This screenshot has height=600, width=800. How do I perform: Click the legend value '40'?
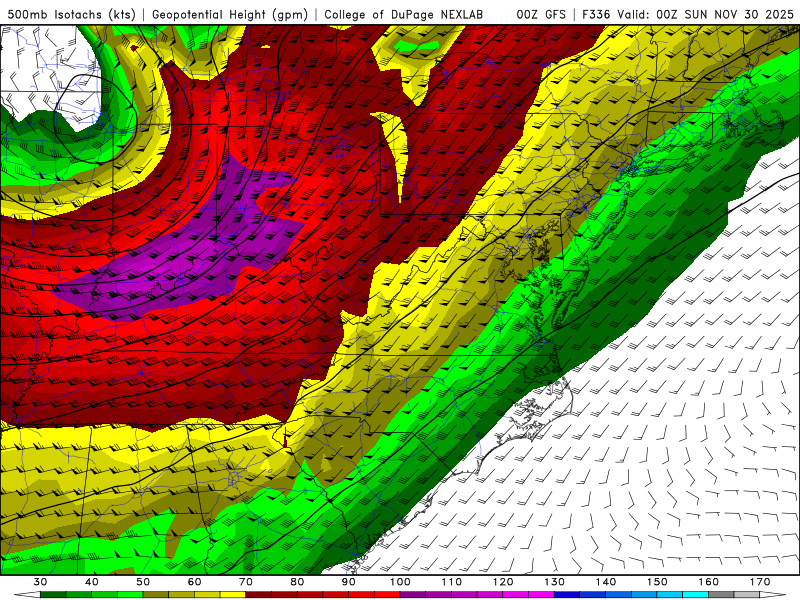coord(92,582)
